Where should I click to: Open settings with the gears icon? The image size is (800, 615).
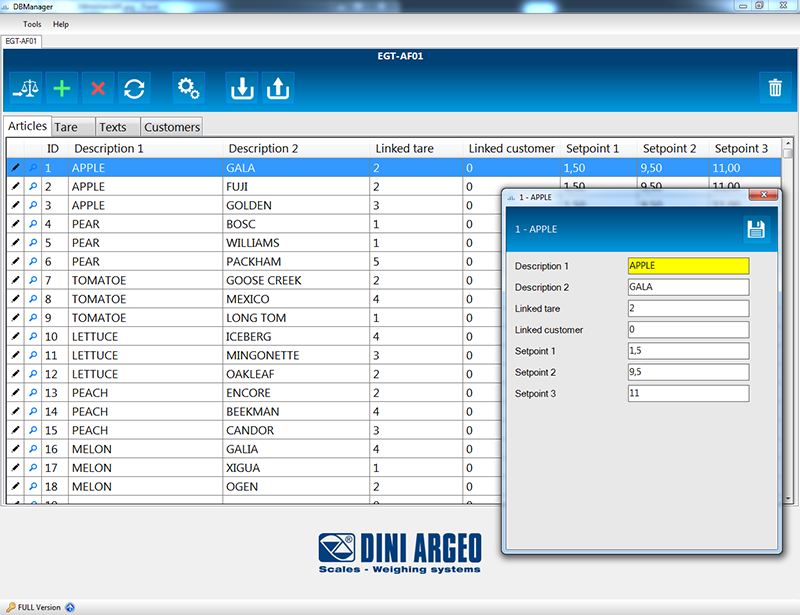click(188, 88)
